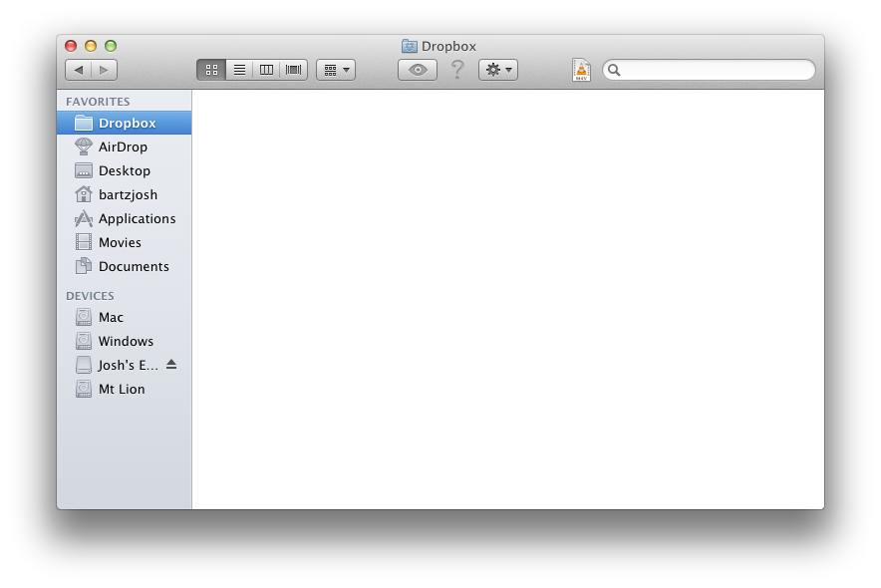Open the item arrangement dropdown
Viewport: 881px width, 588px height.
tap(336, 70)
